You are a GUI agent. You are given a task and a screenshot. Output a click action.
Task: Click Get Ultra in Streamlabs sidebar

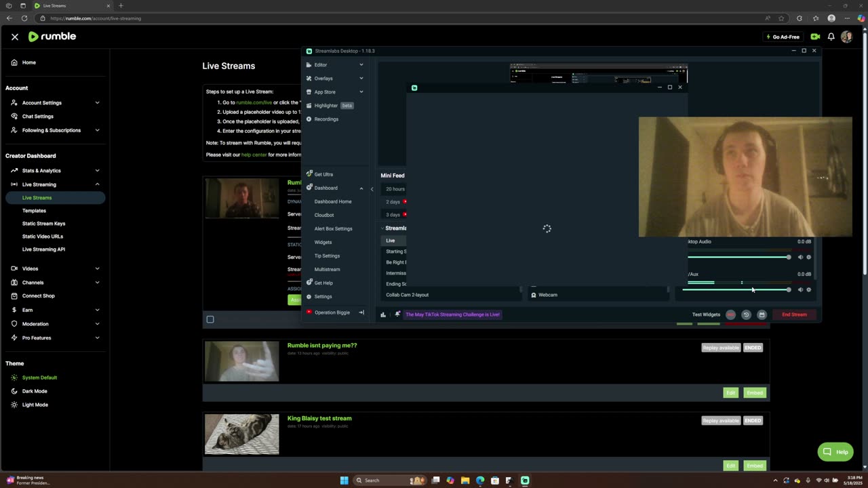[319, 174]
